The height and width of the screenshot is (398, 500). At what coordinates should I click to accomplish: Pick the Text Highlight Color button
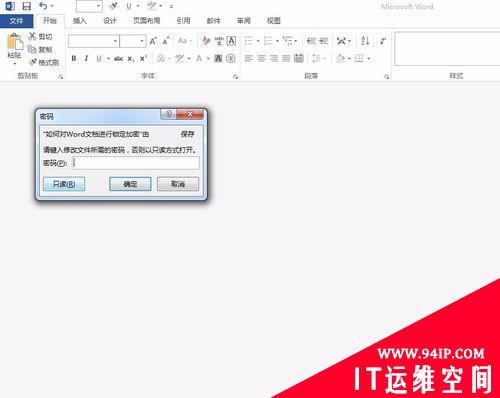180,59
